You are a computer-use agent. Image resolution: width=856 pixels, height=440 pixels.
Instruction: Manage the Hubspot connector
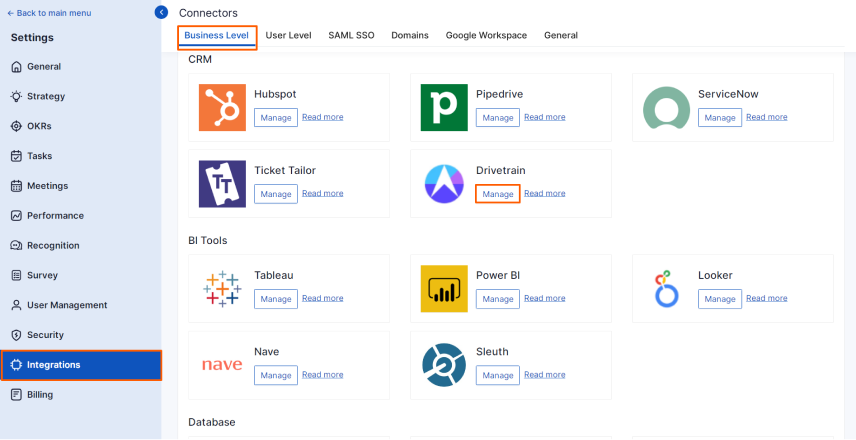pyautogui.click(x=276, y=117)
